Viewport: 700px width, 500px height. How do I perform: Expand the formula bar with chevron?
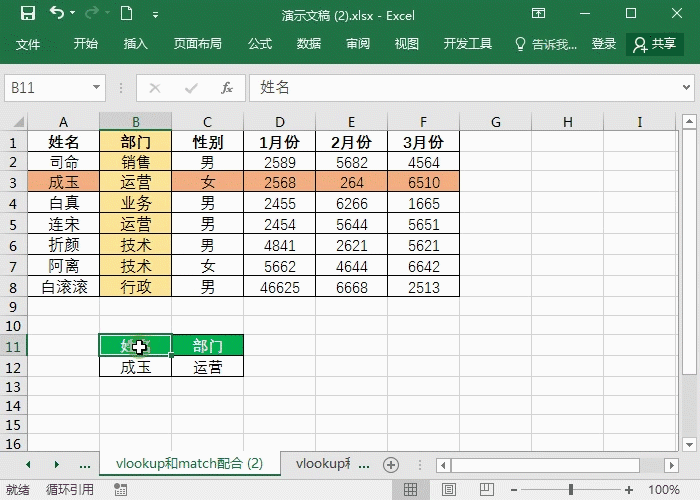[x=687, y=88]
